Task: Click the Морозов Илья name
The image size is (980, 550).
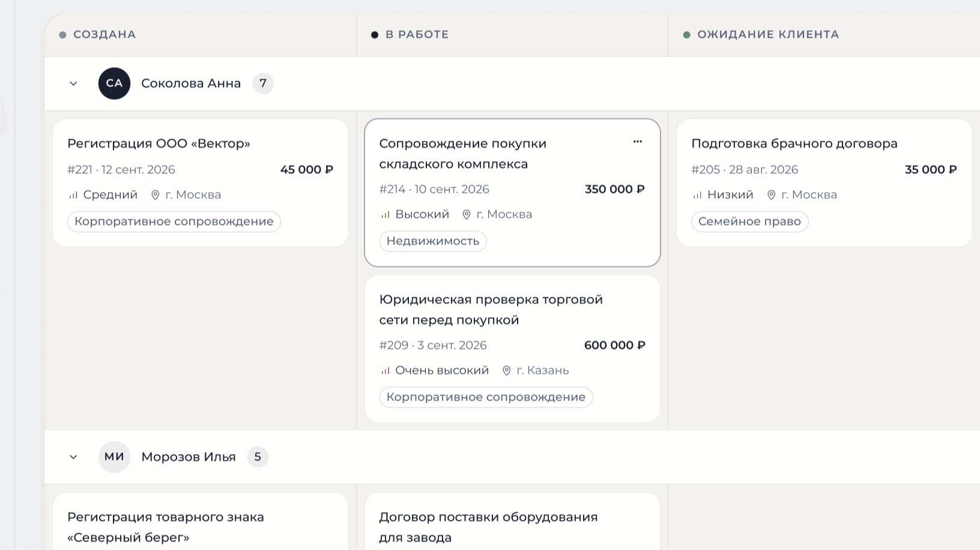Action: tap(189, 457)
